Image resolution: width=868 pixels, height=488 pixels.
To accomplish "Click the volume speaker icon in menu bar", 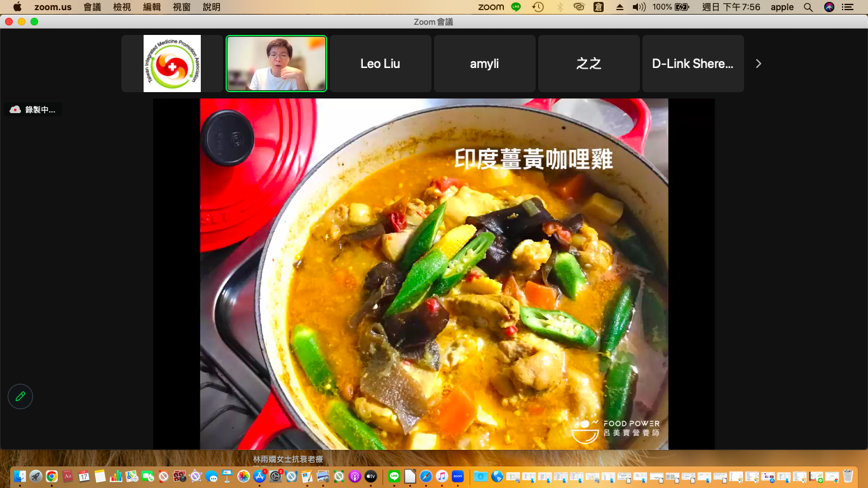I will (x=639, y=7).
